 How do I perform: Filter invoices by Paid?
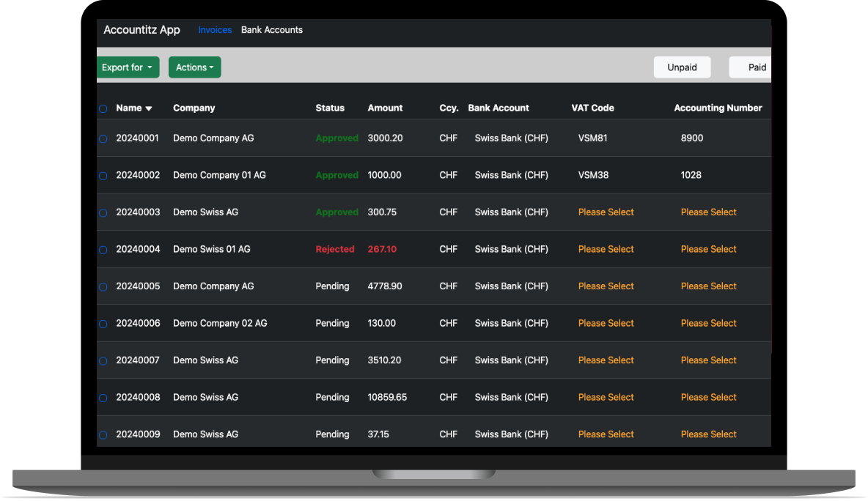tap(751, 67)
